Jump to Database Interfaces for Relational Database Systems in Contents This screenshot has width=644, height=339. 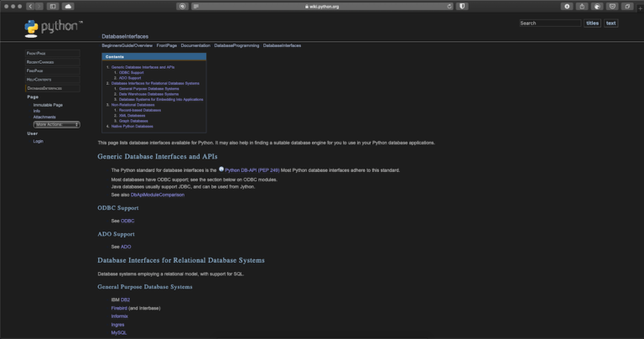click(155, 83)
